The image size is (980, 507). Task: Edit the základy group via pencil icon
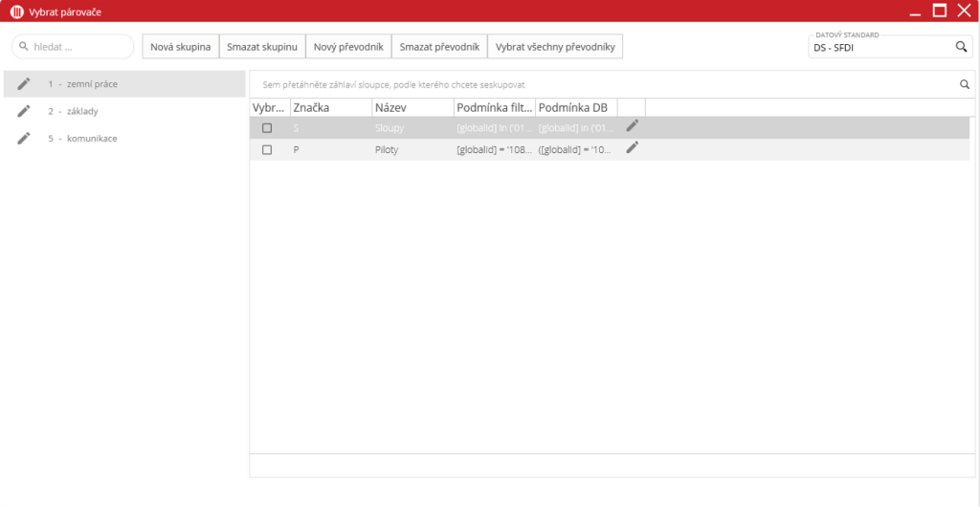click(x=24, y=111)
